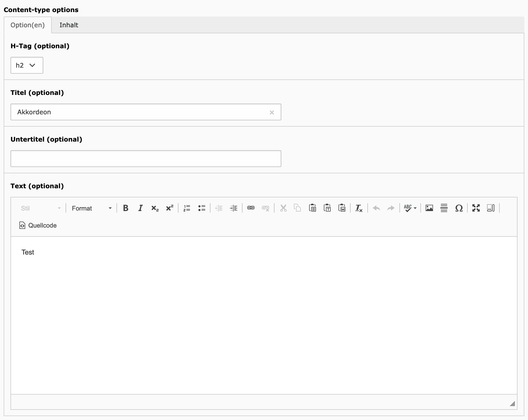Viewport: 528px width, 420px height.
Task: Clear the Titel field with X
Action: pyautogui.click(x=272, y=112)
